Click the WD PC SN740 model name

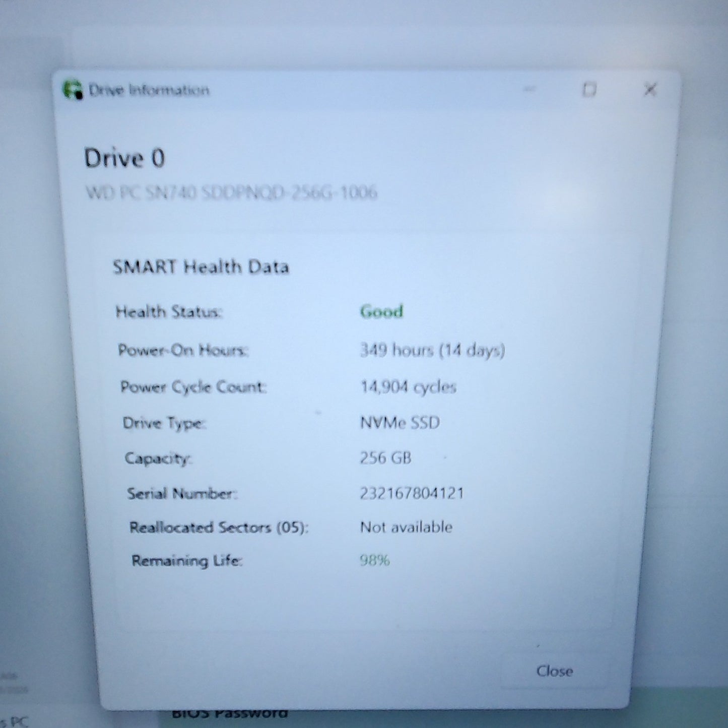231,192
